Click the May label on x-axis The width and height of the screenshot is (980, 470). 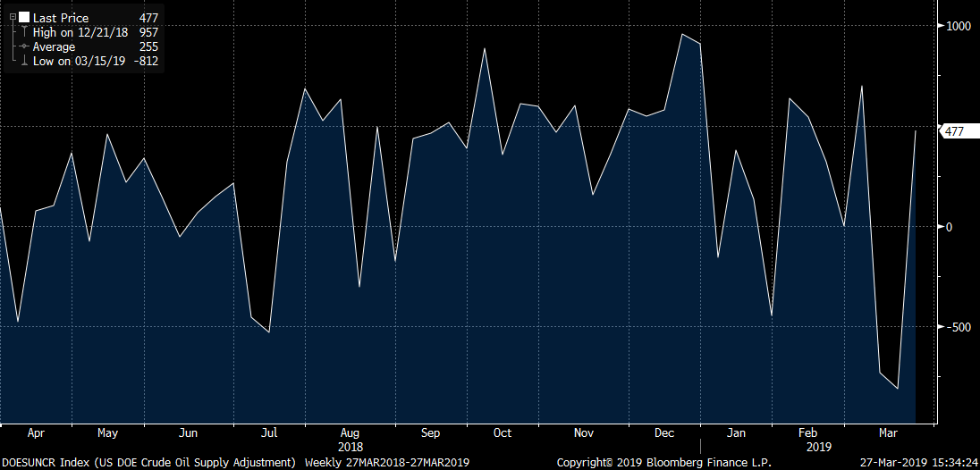[107, 433]
